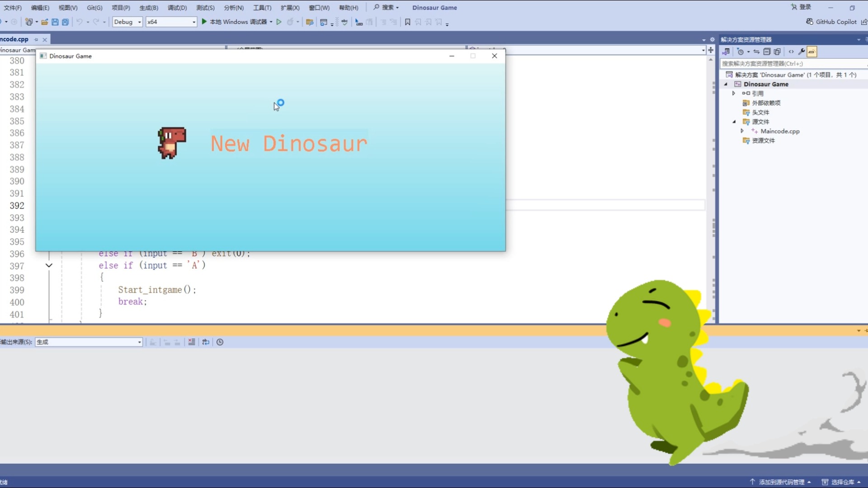Click View Code brackets icon in Solution Explorer

pyautogui.click(x=791, y=52)
